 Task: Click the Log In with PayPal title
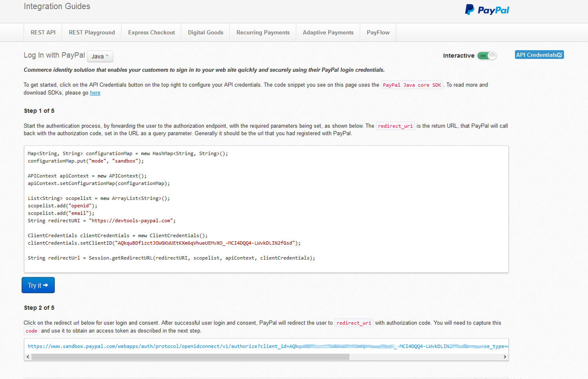click(x=54, y=55)
